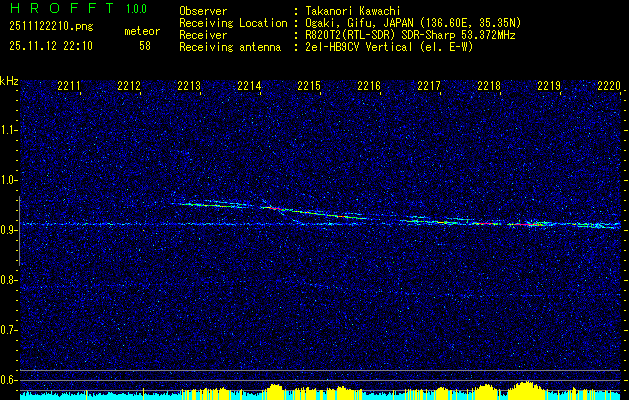
Task: Click the 2214 time marker
Action: click(249, 85)
